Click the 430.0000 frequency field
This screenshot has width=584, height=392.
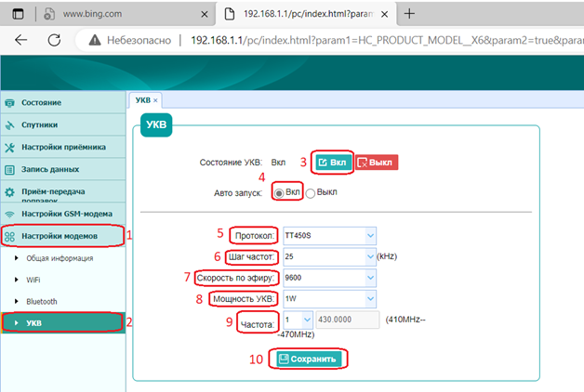pos(348,320)
